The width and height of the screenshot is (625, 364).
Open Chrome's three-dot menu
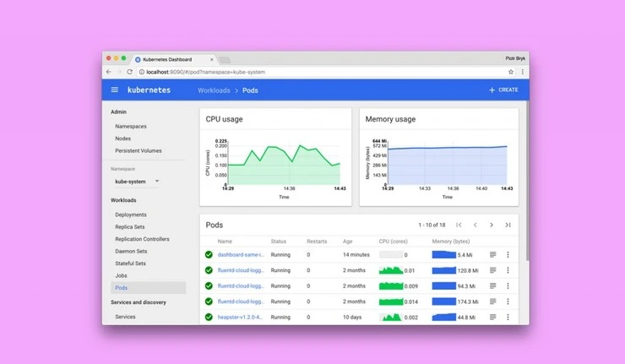point(523,72)
